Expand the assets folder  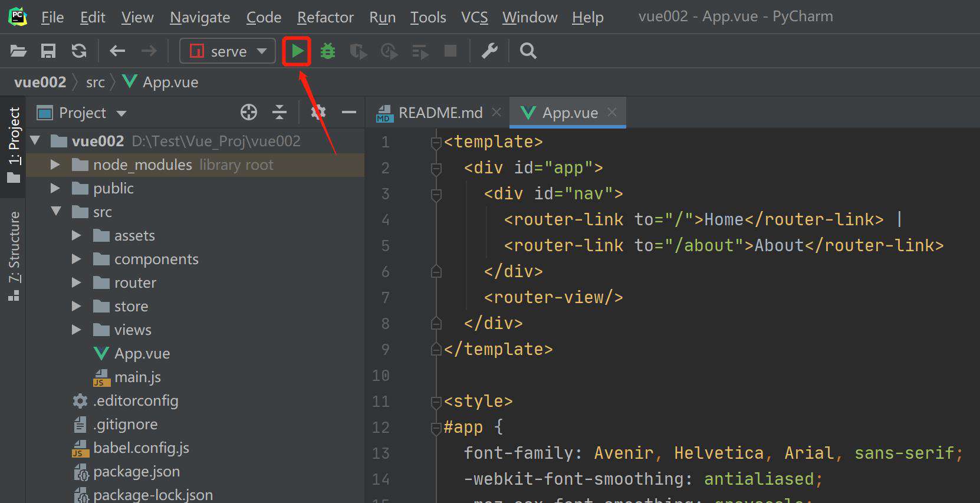pyautogui.click(x=76, y=235)
